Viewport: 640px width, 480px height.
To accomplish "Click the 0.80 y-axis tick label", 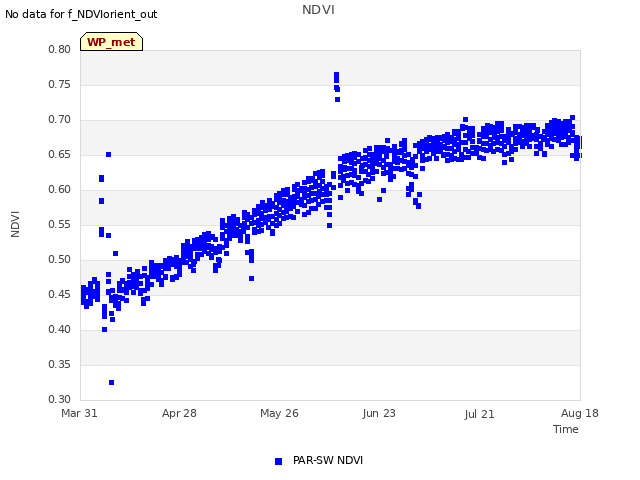I will (x=60, y=49).
